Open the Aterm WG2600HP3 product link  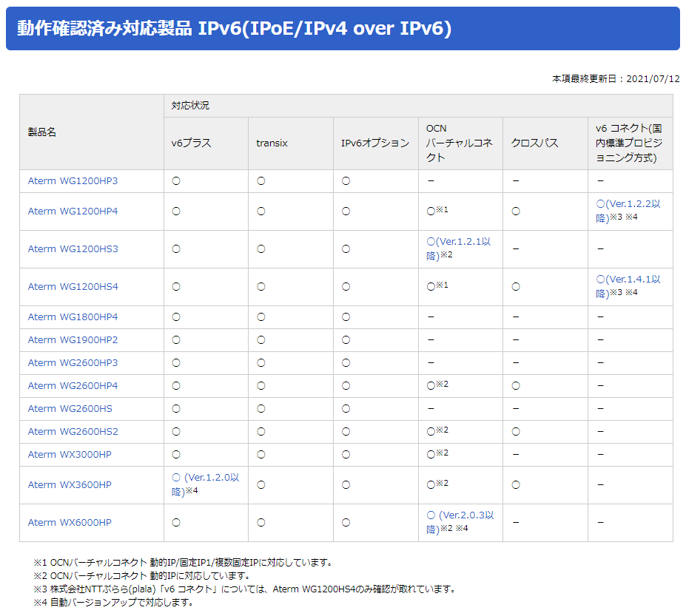coord(73,363)
